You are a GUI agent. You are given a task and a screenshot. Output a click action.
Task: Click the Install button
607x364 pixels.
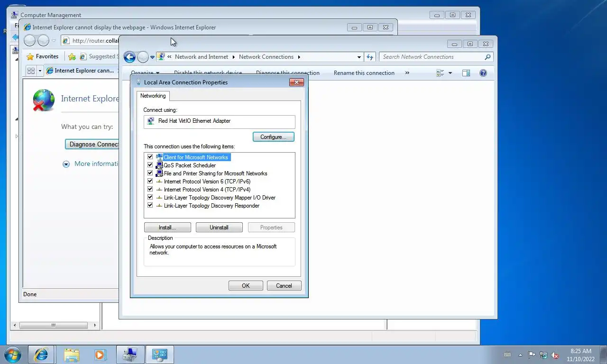(167, 227)
